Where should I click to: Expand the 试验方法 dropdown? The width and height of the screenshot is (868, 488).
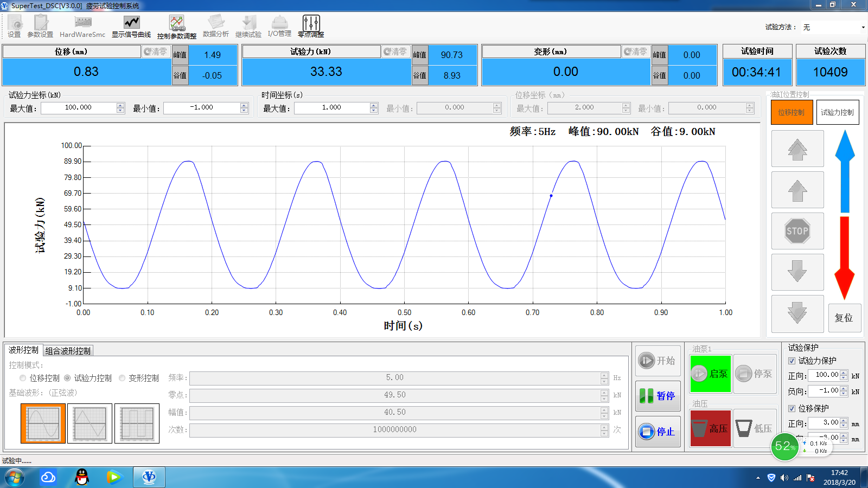[x=863, y=27]
